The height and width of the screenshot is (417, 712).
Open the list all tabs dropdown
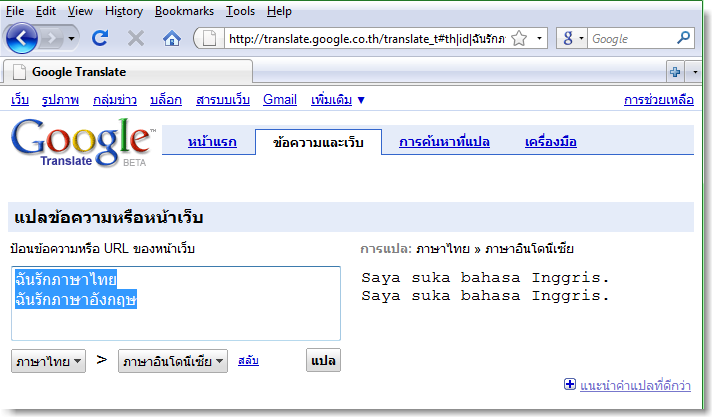(x=695, y=72)
